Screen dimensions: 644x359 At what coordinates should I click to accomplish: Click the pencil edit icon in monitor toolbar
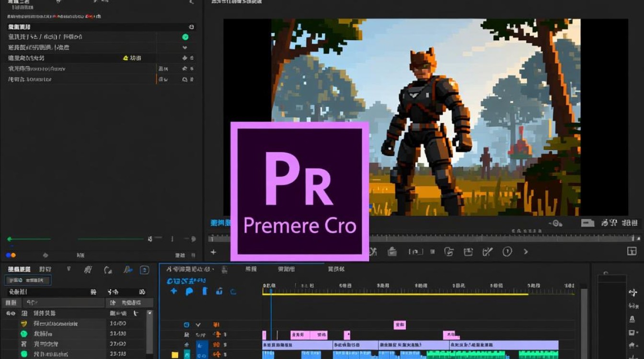point(488,252)
